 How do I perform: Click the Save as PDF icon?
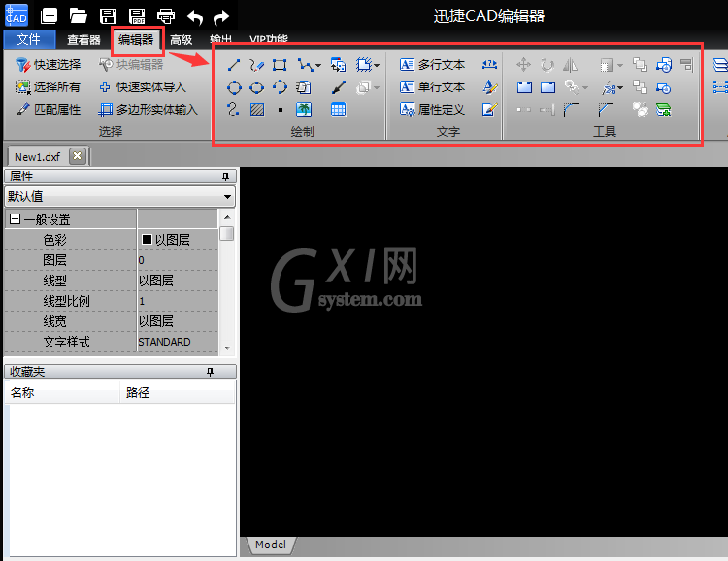(x=137, y=16)
